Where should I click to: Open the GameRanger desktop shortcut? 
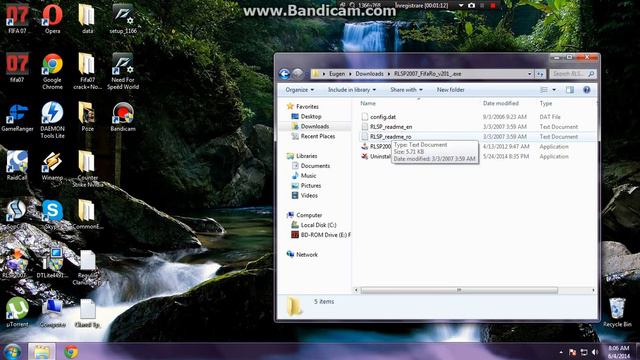pos(17,118)
